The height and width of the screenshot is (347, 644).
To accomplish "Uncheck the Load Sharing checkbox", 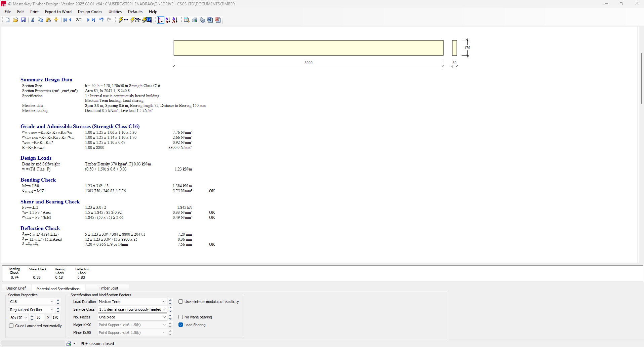I will click(181, 325).
